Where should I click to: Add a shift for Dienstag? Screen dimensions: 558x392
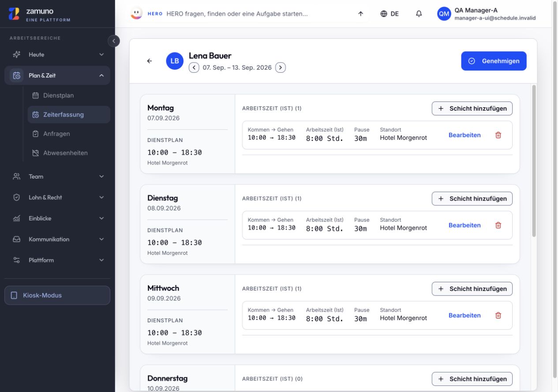point(472,199)
